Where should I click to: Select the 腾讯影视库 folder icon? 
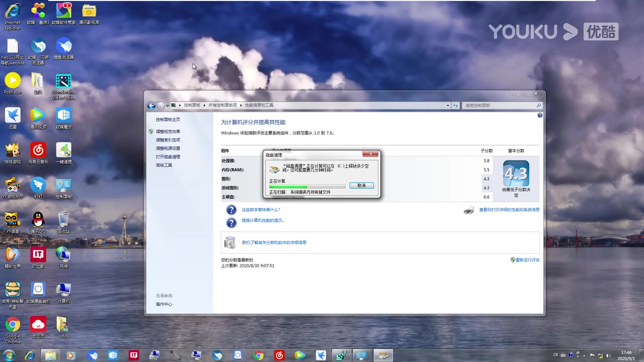pos(89,14)
